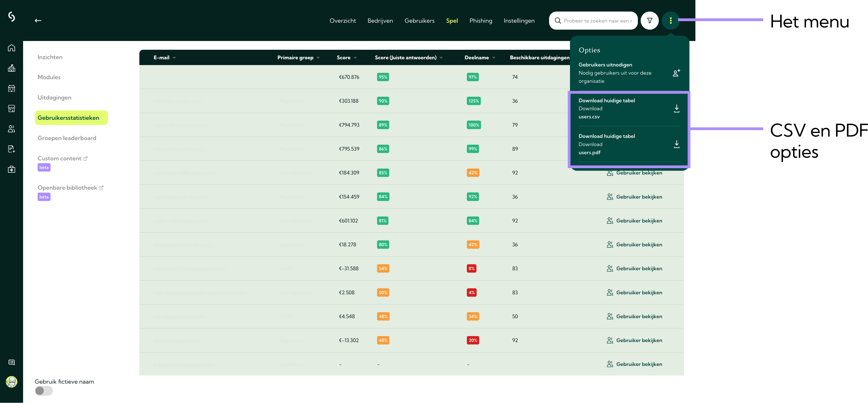The image size is (868, 403).
Task: Open external link icon for Custom content
Action: click(x=85, y=159)
